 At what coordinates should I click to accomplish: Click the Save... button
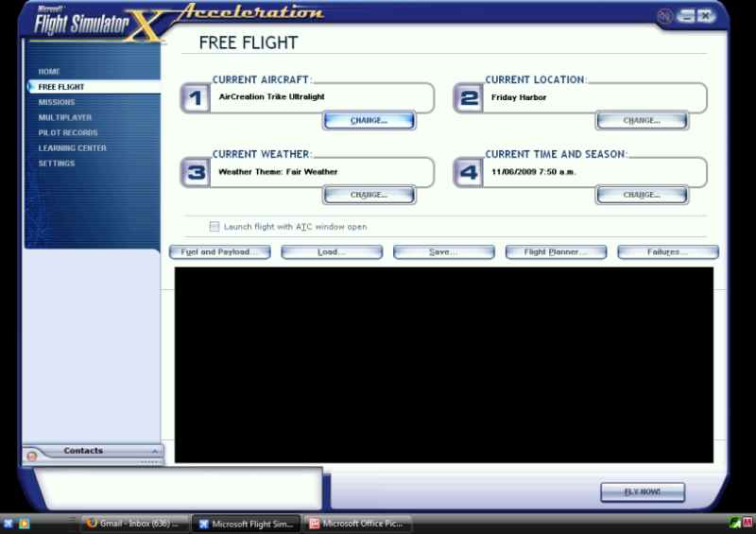coord(444,251)
